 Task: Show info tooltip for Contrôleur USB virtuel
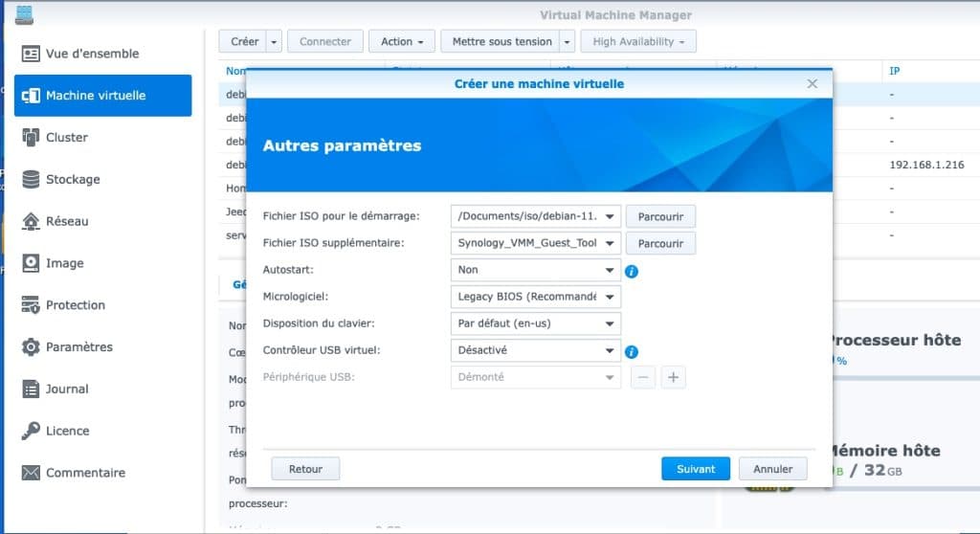point(632,352)
